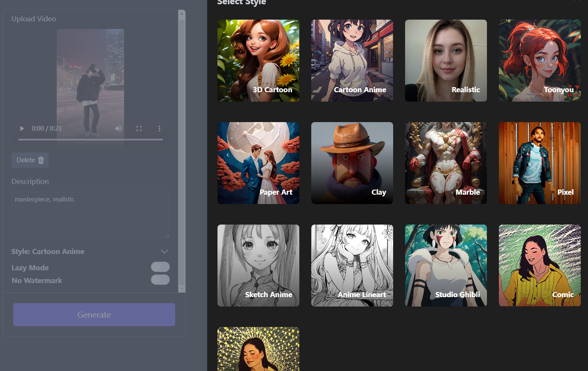Screen dimensions: 588x371
Task: Open video fullscreen icon
Action: click(139, 129)
